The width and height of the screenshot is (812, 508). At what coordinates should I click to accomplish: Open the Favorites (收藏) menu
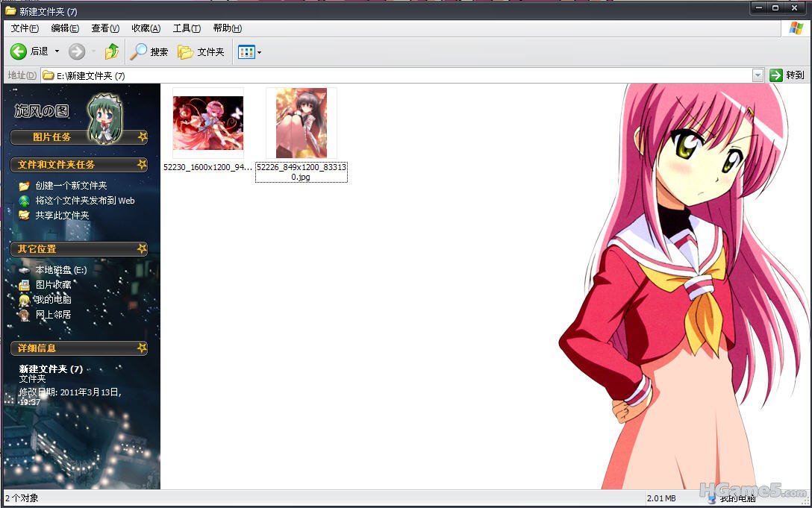[146, 28]
